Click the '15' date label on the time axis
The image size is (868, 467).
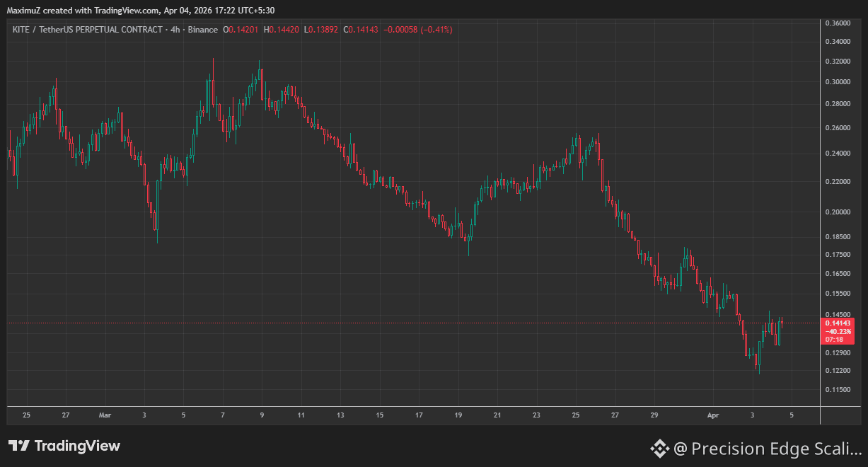(x=380, y=415)
